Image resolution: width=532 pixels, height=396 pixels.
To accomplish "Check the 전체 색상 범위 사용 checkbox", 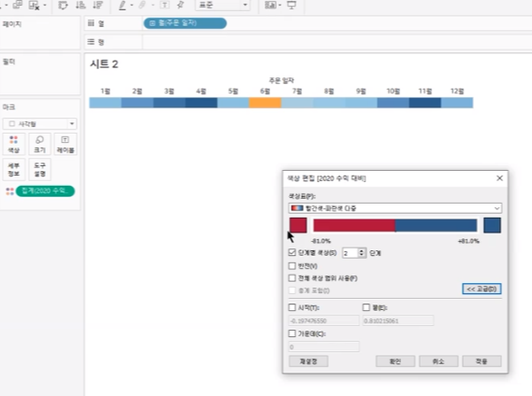I will coord(292,278).
